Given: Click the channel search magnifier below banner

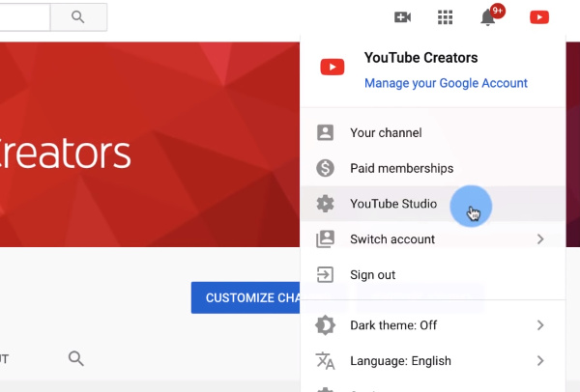Looking at the screenshot, I should tap(75, 358).
